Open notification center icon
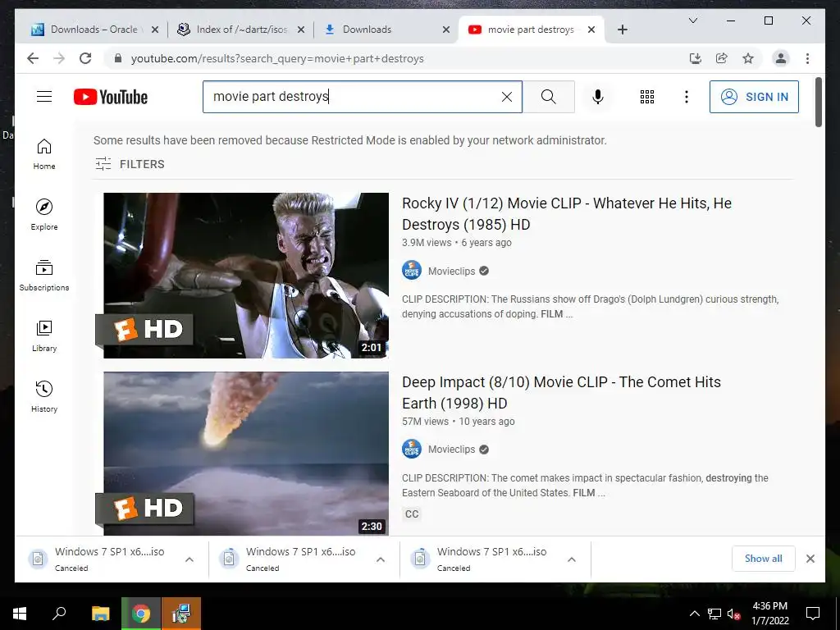Screen dimensions: 840x630 tap(813, 614)
